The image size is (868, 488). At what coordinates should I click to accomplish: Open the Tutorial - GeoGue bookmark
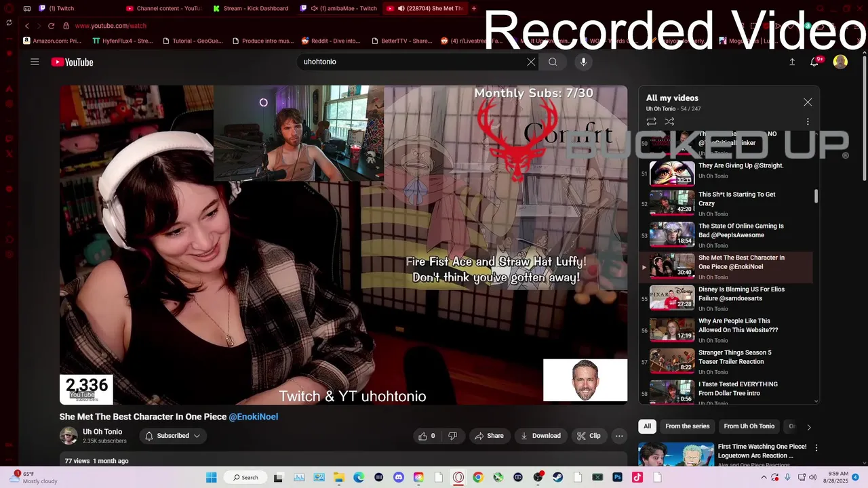(193, 41)
